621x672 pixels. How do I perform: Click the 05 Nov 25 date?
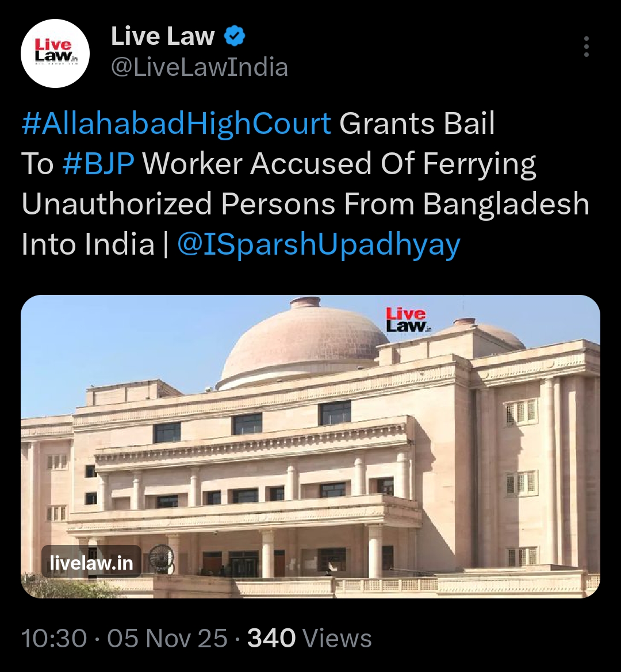tap(167, 638)
